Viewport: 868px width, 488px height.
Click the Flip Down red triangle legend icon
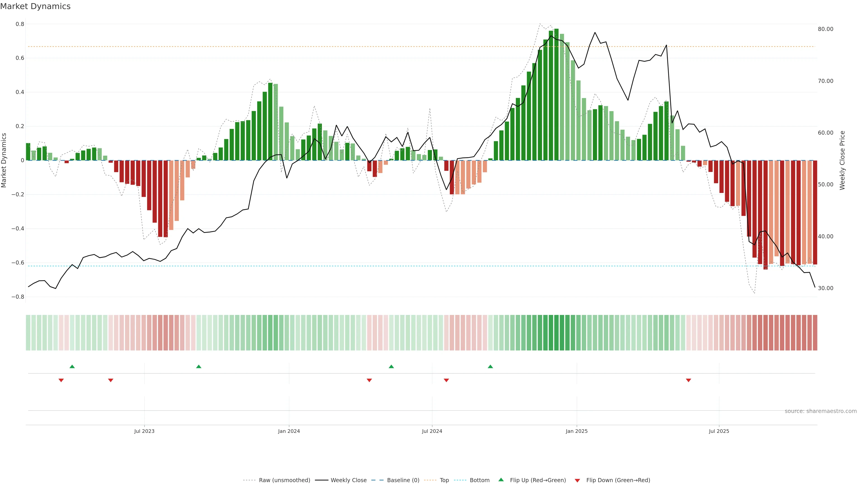pos(577,480)
